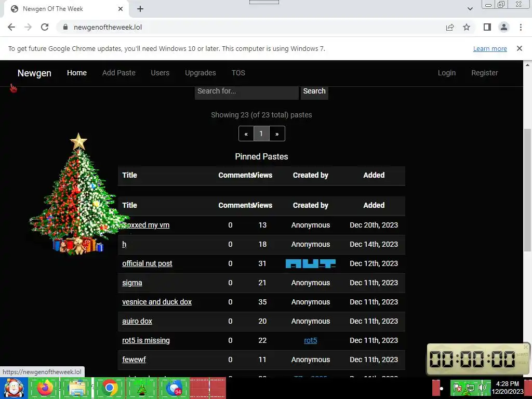
Task: Open the 'rot5 is missing' paste
Action: 146,341
